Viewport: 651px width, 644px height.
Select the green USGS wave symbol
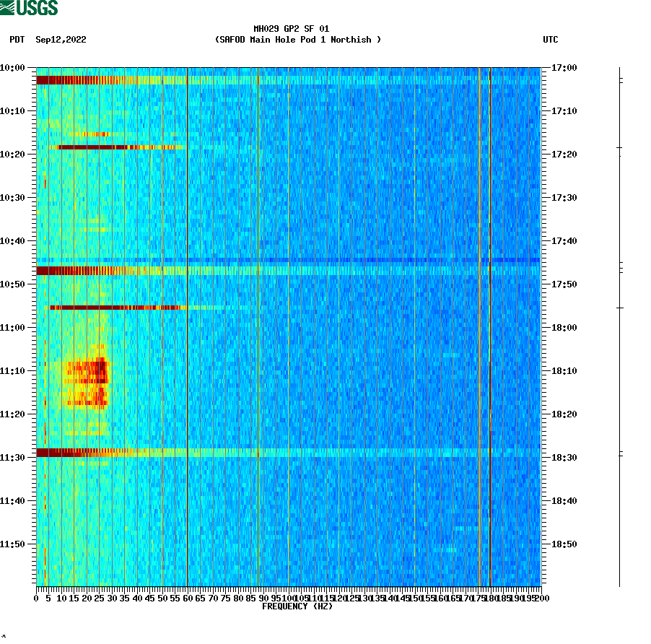pos(8,8)
